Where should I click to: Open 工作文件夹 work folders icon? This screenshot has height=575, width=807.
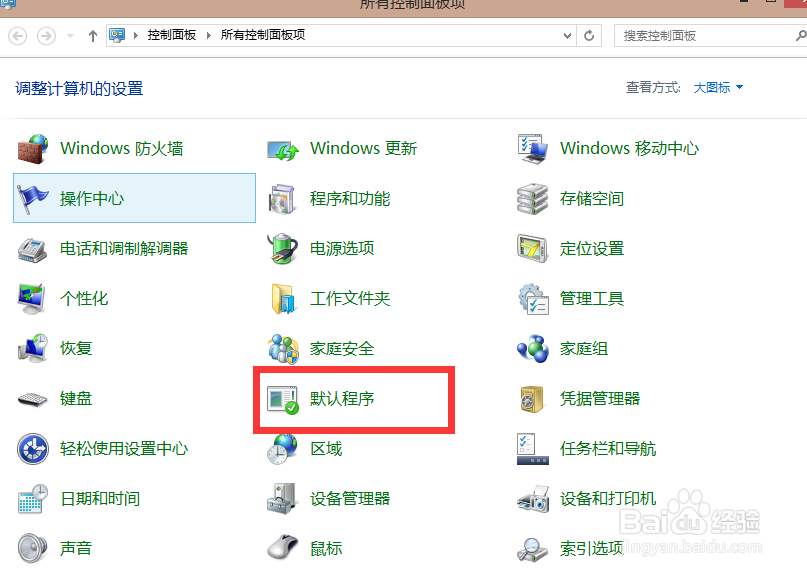click(283, 299)
